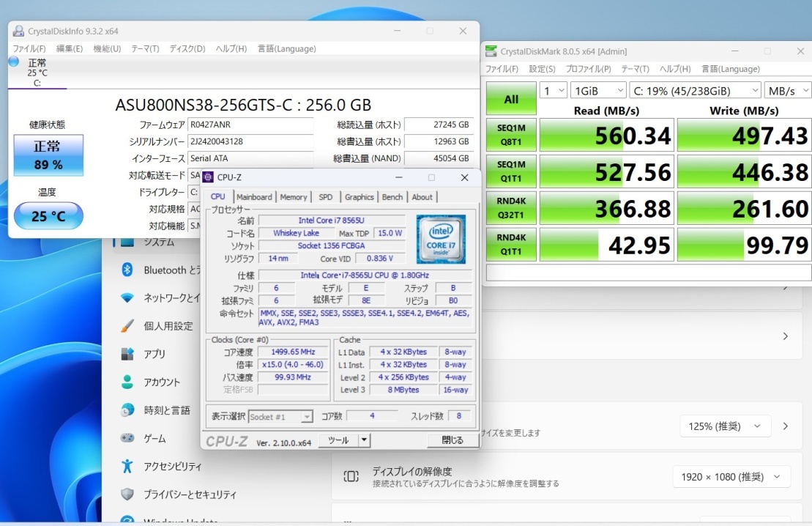Click the core speed value 1499.65 MHz
This screenshot has width=812, height=526.
pos(293,352)
